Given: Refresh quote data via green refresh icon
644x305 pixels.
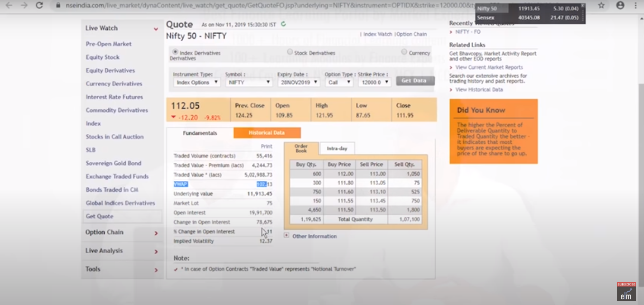Looking at the screenshot, I should 283,24.
